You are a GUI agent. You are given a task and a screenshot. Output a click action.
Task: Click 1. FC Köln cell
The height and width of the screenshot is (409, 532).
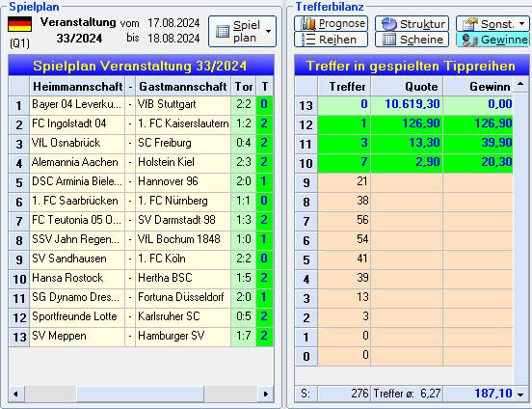click(x=183, y=259)
